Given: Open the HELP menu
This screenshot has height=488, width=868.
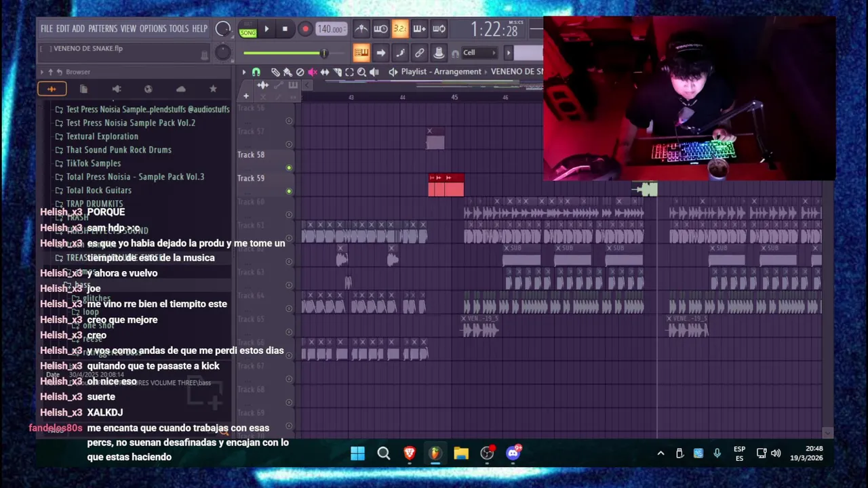Looking at the screenshot, I should pyautogui.click(x=199, y=28).
